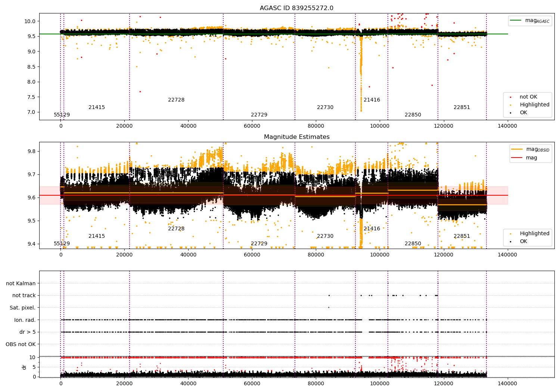Click y-axis tick 9.4 in Magnitude Estimates plot
Viewport: 560px width, 392px height.
pos(31,244)
